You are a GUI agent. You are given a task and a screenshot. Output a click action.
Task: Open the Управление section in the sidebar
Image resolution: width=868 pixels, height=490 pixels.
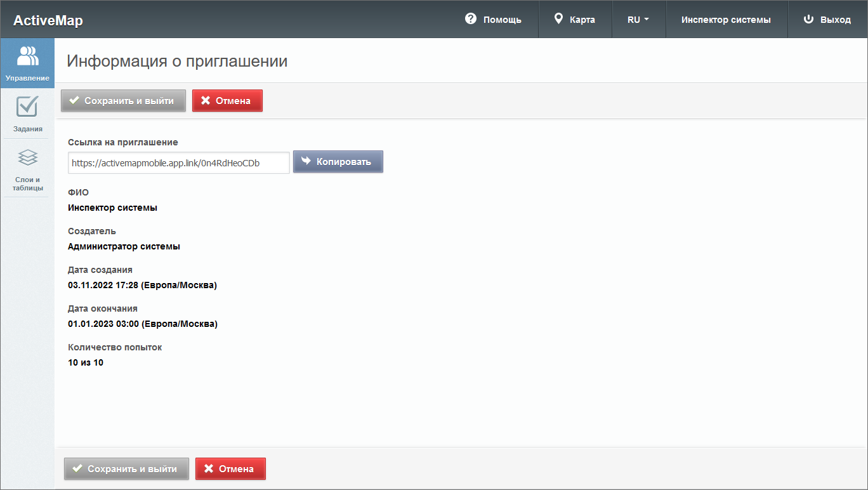27,63
